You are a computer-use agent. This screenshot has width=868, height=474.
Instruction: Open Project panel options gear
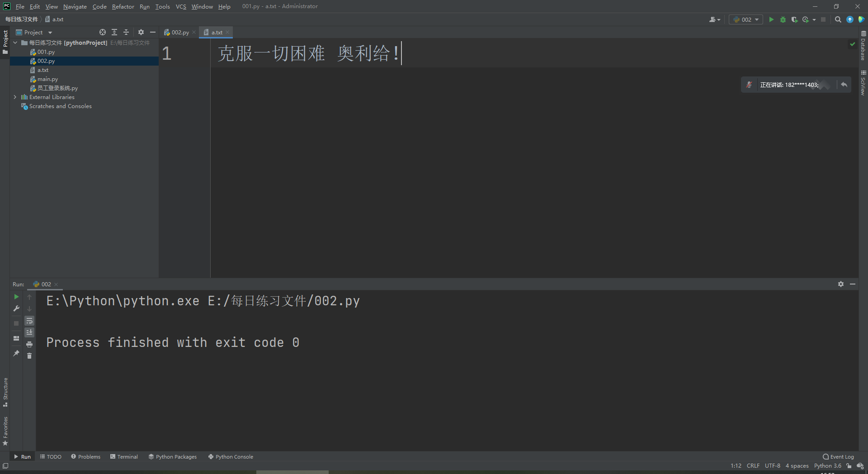click(141, 32)
